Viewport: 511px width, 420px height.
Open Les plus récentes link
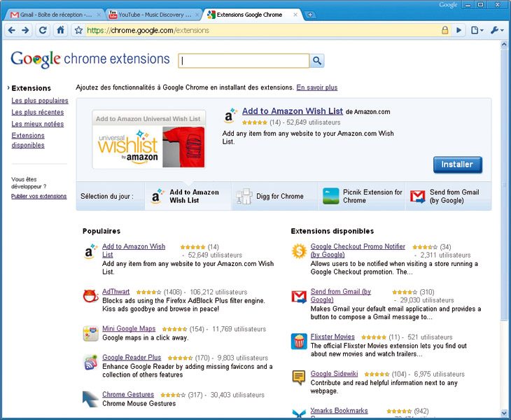click(38, 113)
